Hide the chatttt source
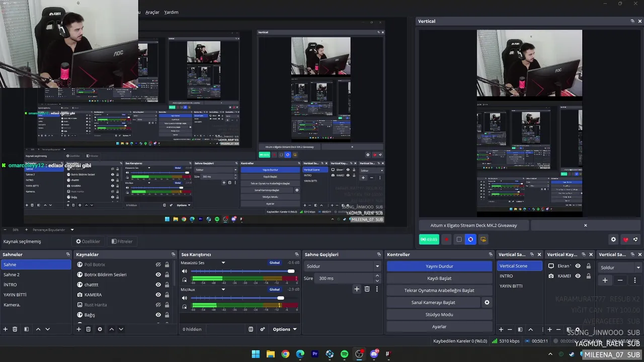This screenshot has height=362, width=644. pyautogui.click(x=158, y=285)
